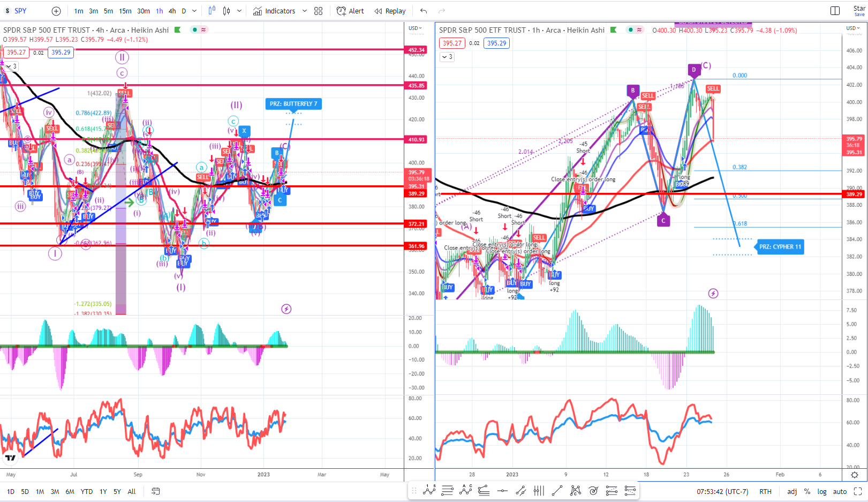Viewport: 868px width, 502px height.
Task: Toggle right chart market status indicator pill
Action: (x=635, y=30)
